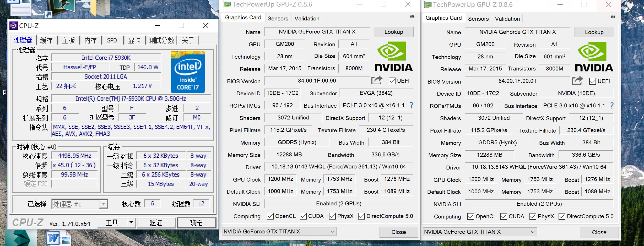Expand the 工具 dropdown arrow in CPU-Z
The width and height of the screenshot is (644, 246).
[x=131, y=223]
